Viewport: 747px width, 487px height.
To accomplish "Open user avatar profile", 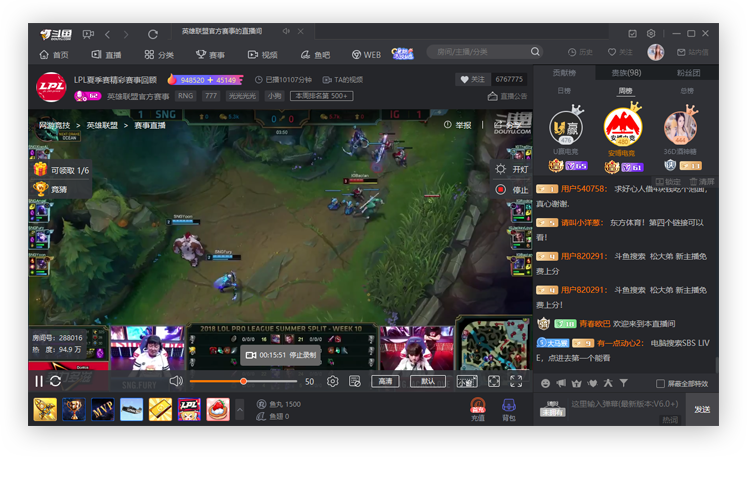I will [x=656, y=52].
